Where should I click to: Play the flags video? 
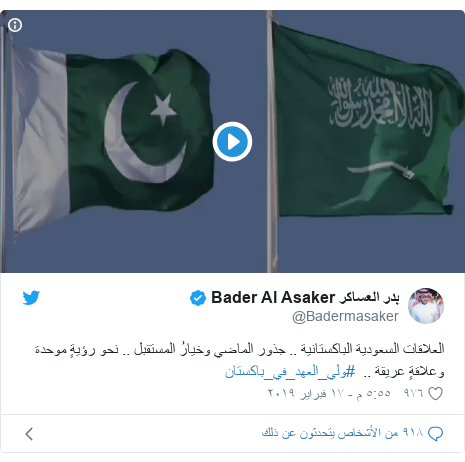click(x=232, y=142)
